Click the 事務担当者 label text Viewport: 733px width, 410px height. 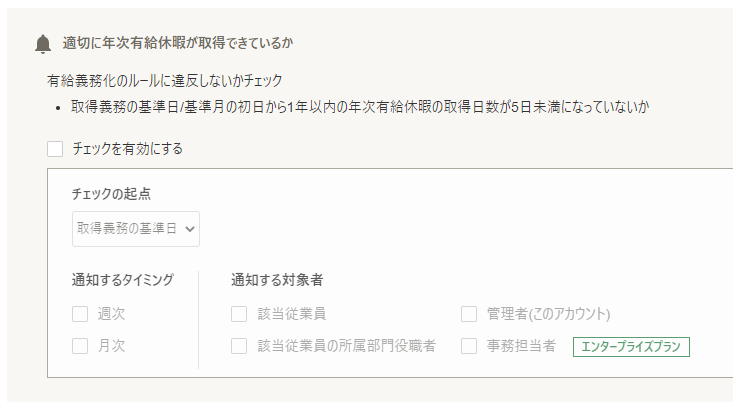(x=521, y=346)
